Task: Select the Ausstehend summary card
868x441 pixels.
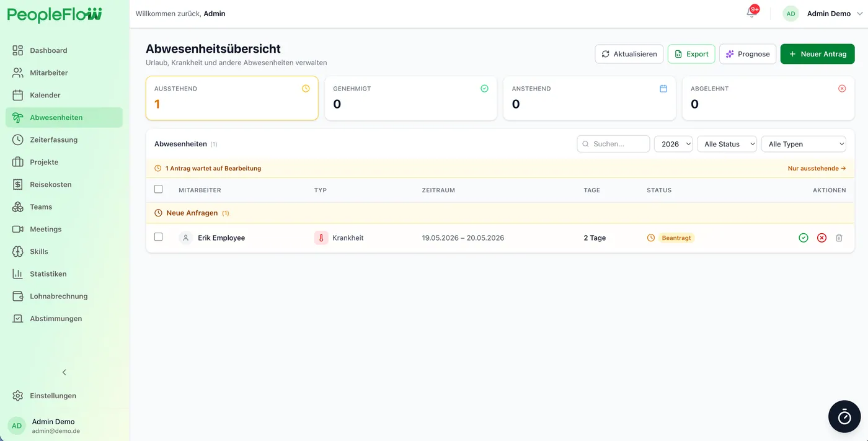Action: [x=232, y=98]
